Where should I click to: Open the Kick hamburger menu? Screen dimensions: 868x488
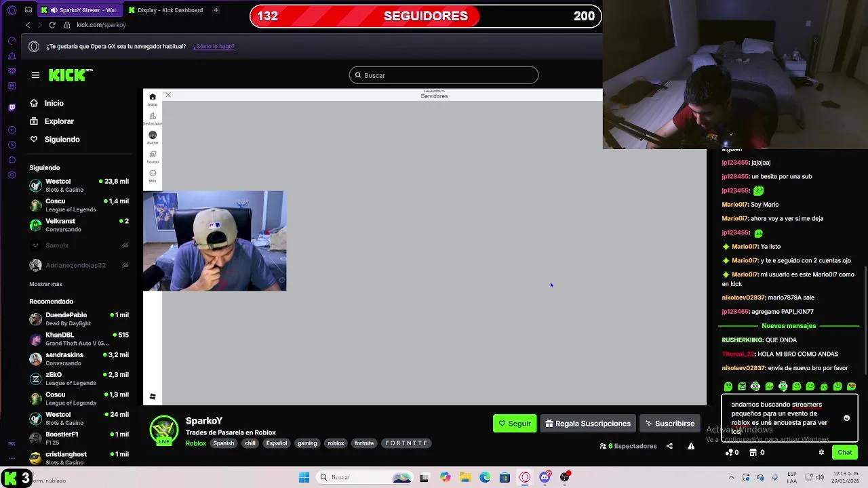tap(35, 75)
